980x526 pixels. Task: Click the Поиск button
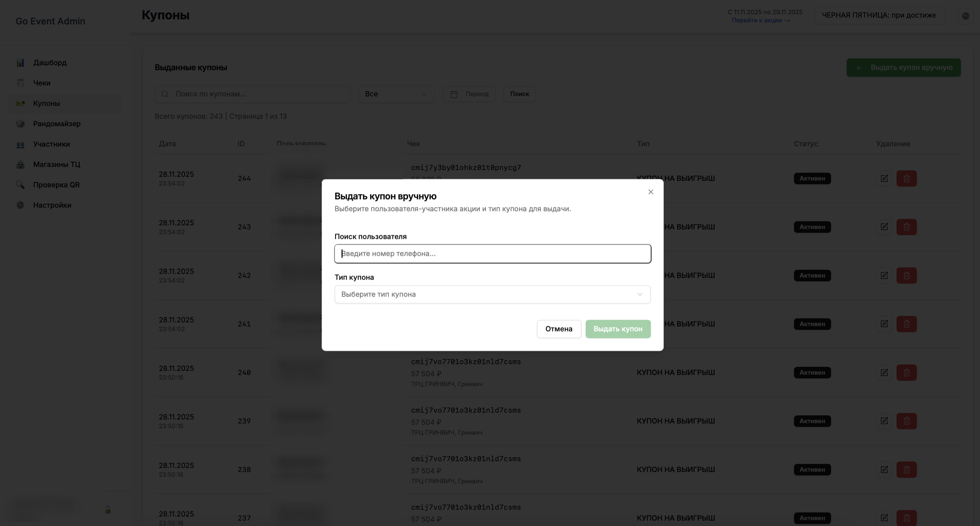tap(520, 94)
